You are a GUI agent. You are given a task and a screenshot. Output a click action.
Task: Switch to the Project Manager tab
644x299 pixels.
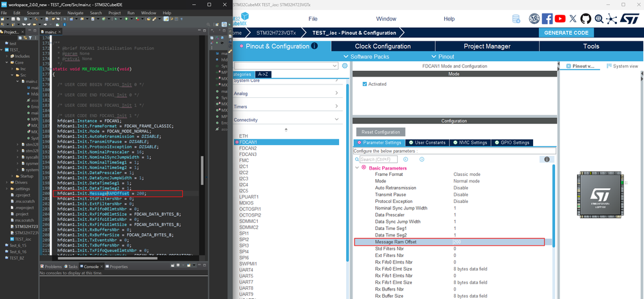[x=487, y=46]
